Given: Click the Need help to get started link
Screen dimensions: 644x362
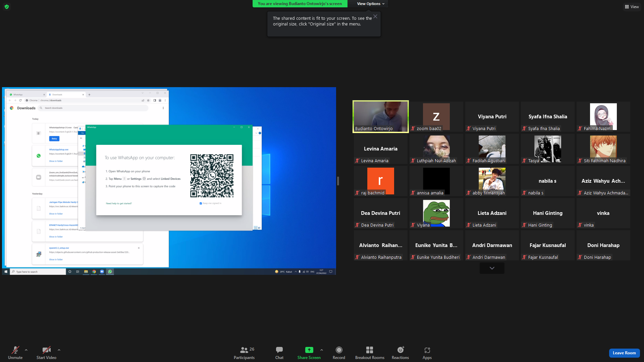Looking at the screenshot, I should 119,203.
